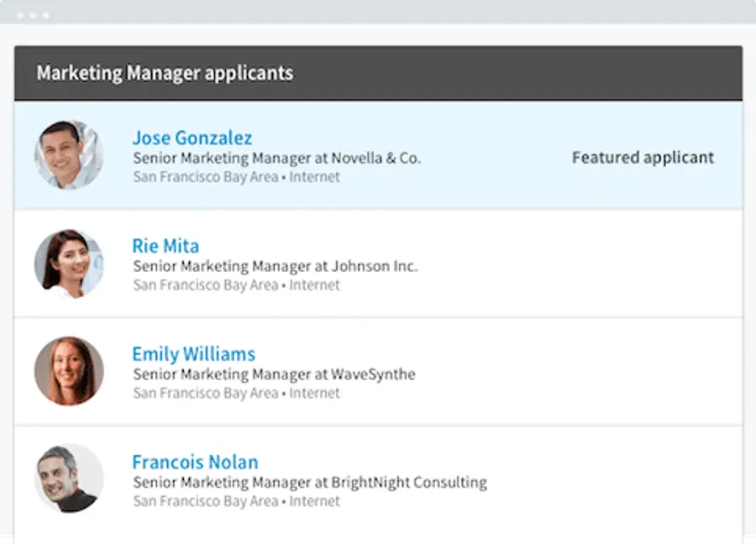Click Francois Nolan's profile photo
756x544 pixels.
(69, 479)
